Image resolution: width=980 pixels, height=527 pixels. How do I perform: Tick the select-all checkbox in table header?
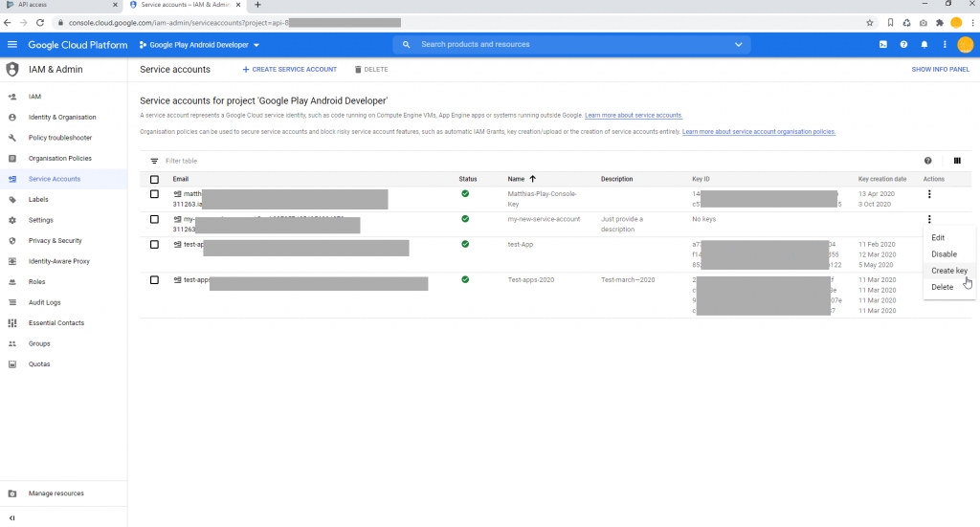point(154,179)
